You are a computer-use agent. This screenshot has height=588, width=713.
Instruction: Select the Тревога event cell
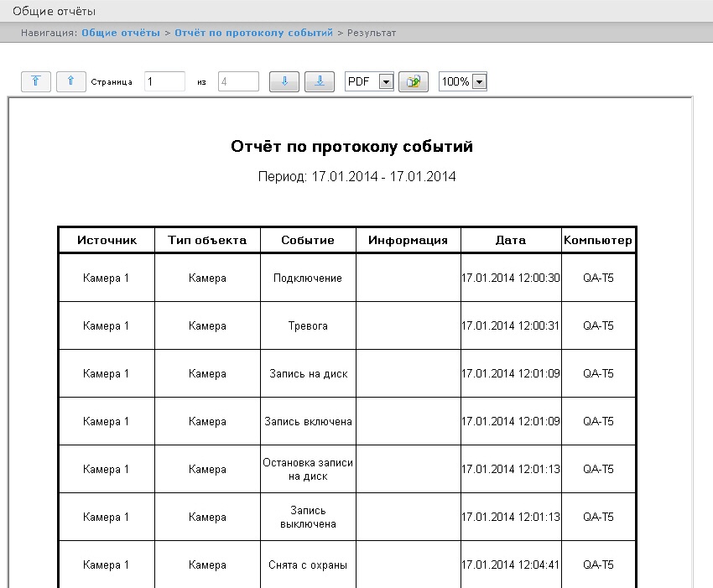point(308,325)
